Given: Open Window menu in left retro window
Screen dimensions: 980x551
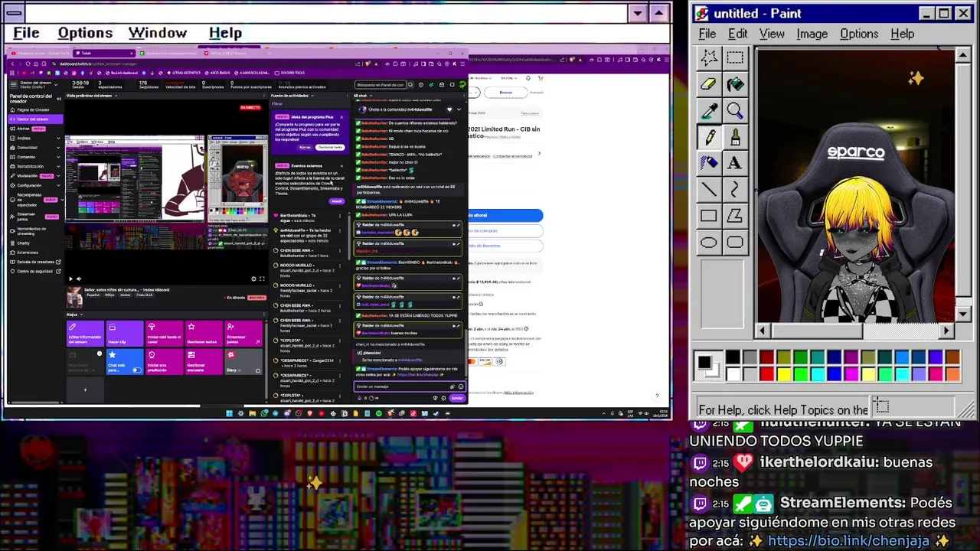Looking at the screenshot, I should point(158,33).
